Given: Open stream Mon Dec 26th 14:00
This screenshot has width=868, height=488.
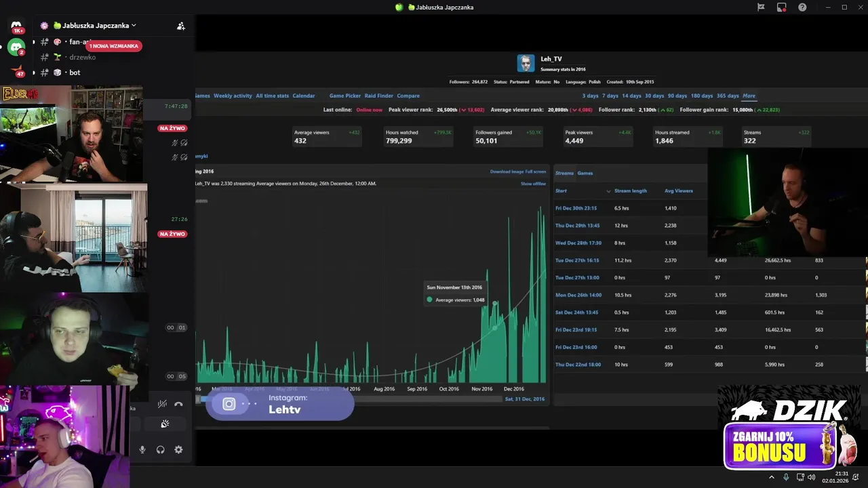Looking at the screenshot, I should point(578,295).
